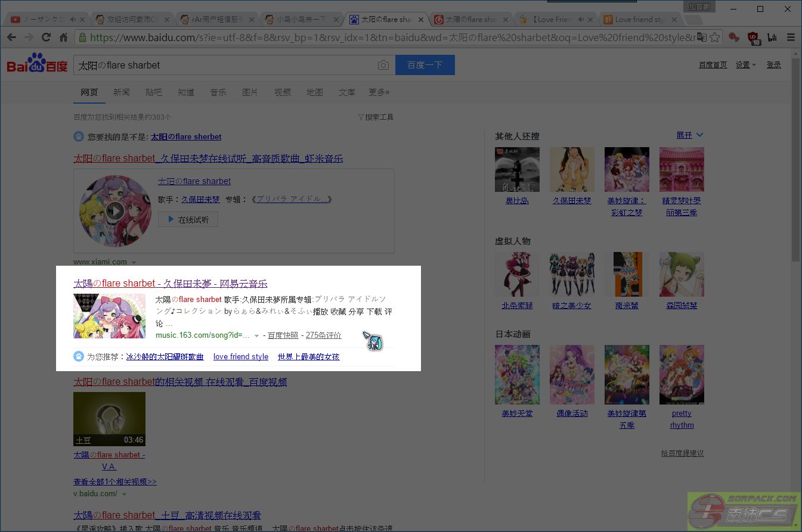Open the 地图 search category
This screenshot has width=802, height=532.
pyautogui.click(x=314, y=92)
